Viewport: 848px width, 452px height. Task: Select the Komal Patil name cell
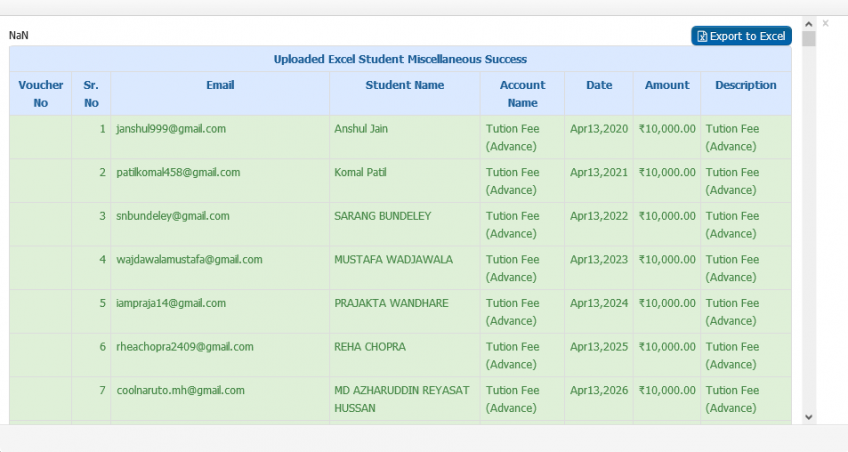(x=405, y=181)
